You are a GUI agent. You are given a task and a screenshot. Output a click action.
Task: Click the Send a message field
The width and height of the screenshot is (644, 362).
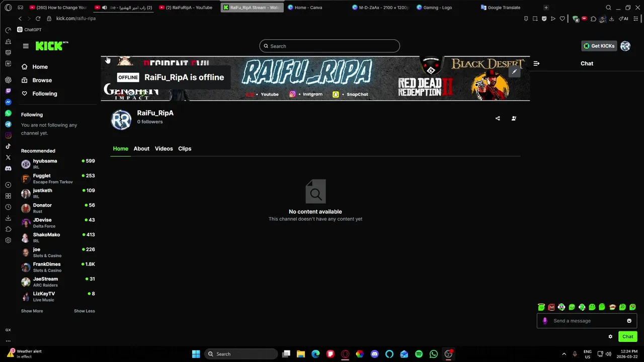587,321
